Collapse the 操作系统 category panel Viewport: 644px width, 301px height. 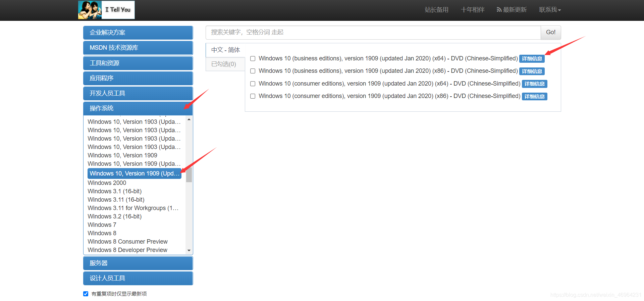[x=138, y=108]
